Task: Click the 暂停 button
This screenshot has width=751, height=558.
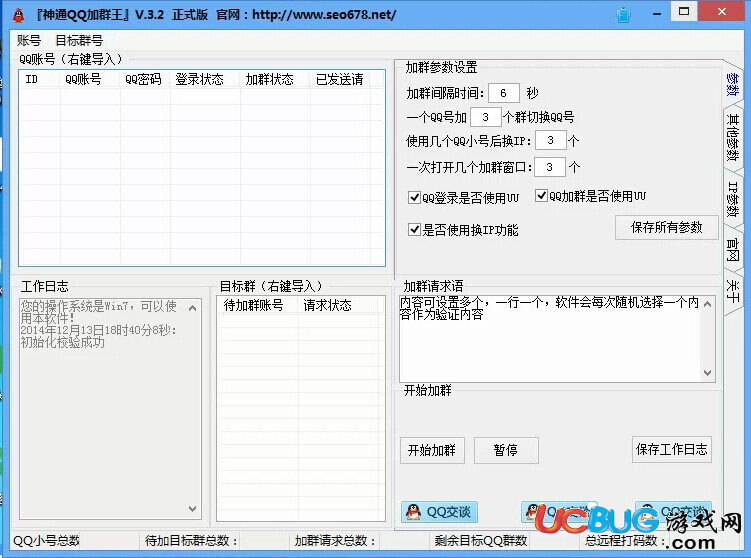Action: tap(506, 450)
